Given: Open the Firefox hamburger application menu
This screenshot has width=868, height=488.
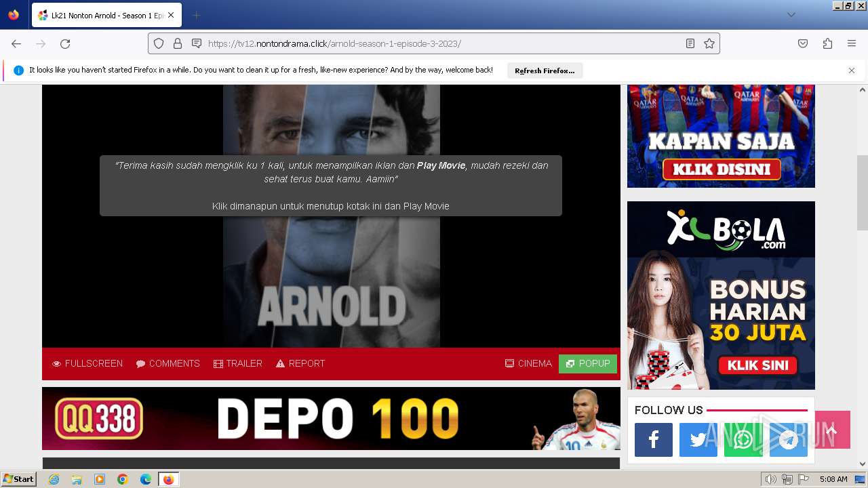Looking at the screenshot, I should tap(852, 43).
